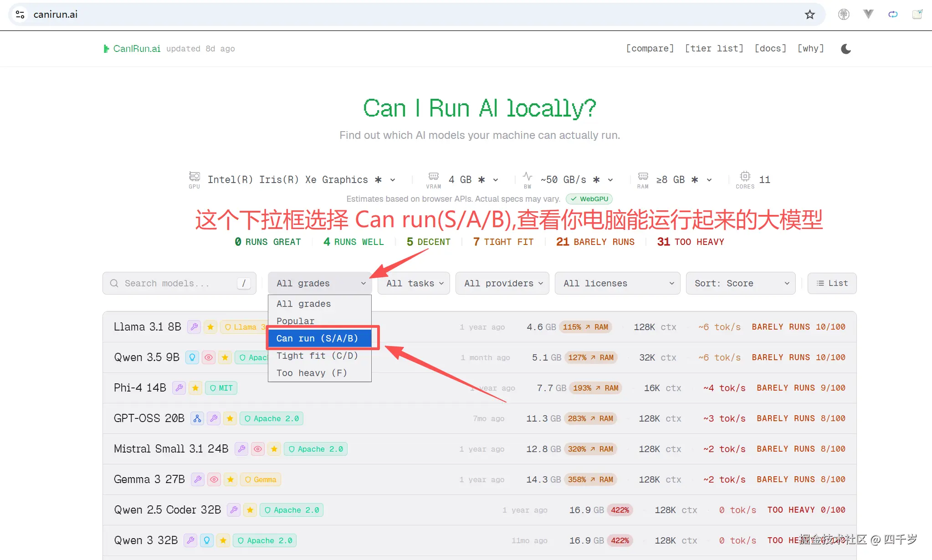Open the [compare] page link
Image resolution: width=932 pixels, height=560 pixels.
(x=650, y=48)
